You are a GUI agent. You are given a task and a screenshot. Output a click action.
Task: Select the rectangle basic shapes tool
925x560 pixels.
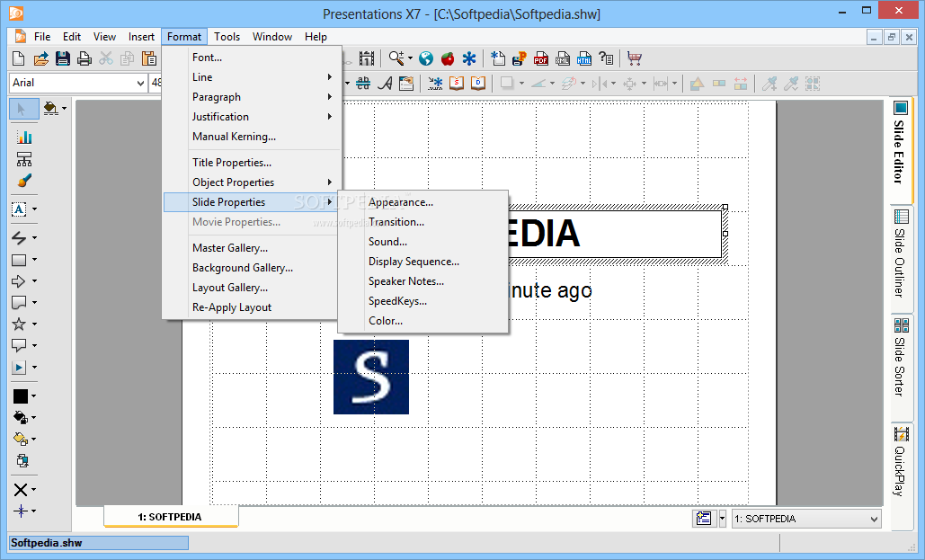[19, 260]
